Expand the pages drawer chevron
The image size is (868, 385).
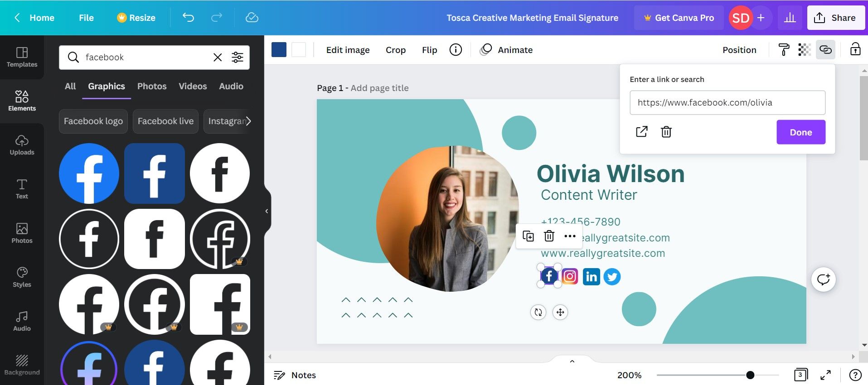pyautogui.click(x=572, y=361)
